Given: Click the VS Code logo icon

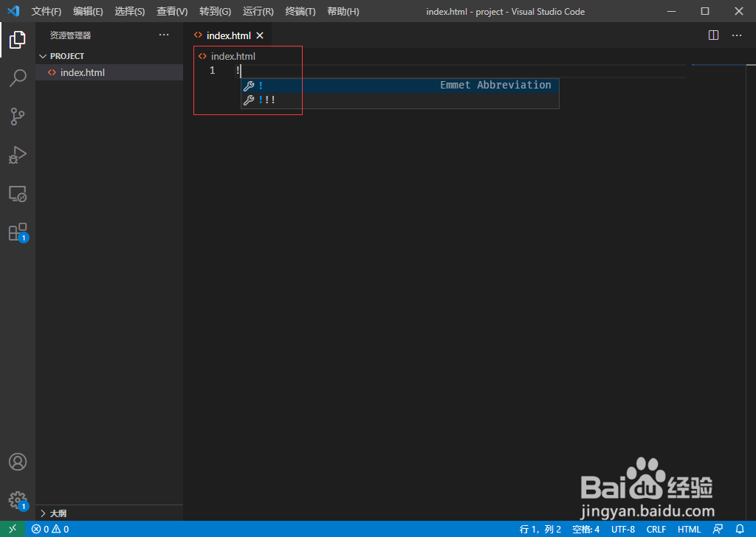Looking at the screenshot, I should click(13, 11).
